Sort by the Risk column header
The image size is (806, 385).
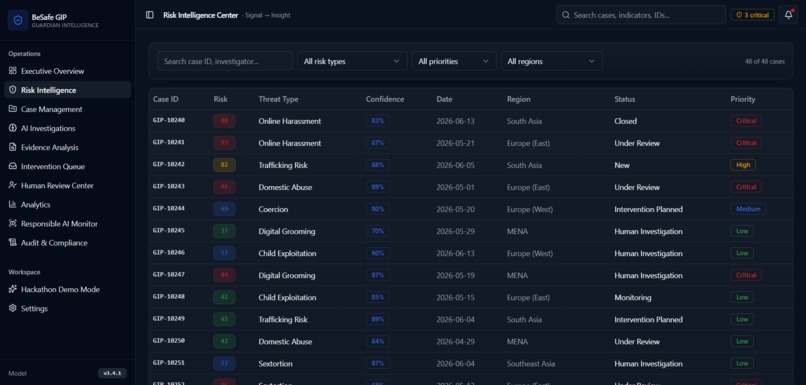click(221, 99)
